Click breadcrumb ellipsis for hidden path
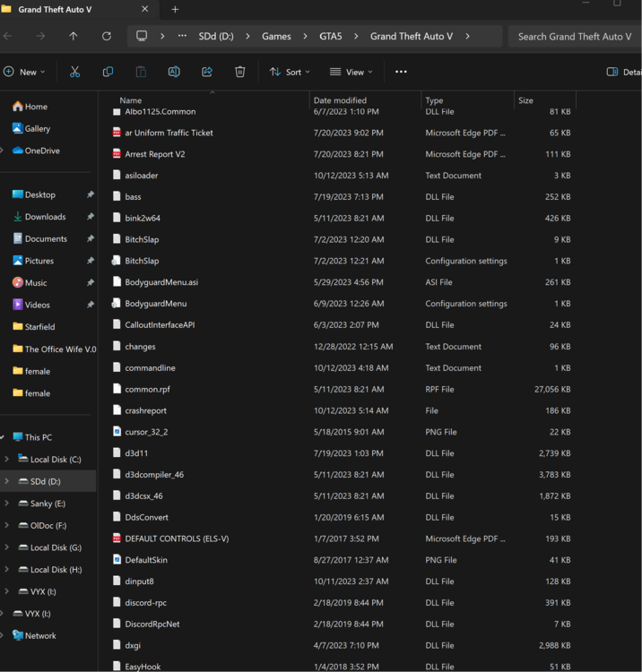The height and width of the screenshot is (672, 642). point(182,36)
